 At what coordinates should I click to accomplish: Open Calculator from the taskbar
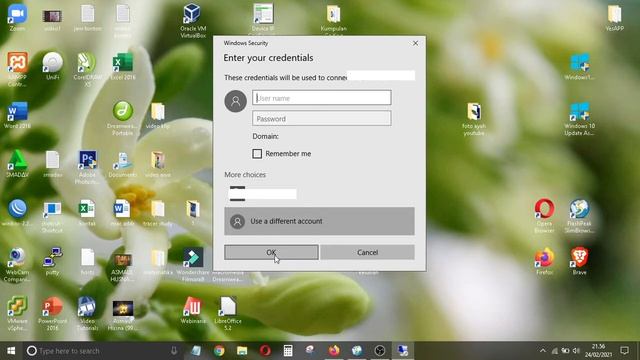point(288,351)
